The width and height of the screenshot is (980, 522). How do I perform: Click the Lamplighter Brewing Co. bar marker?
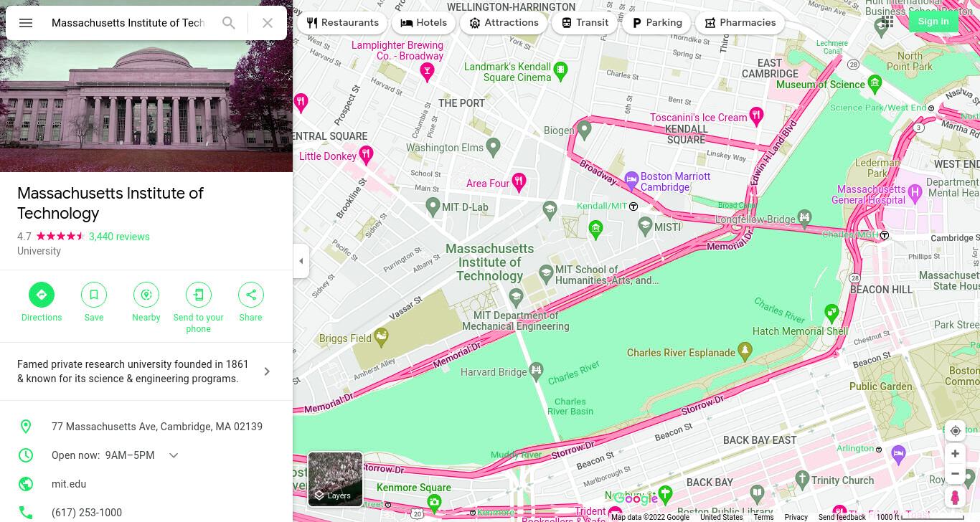[x=427, y=72]
